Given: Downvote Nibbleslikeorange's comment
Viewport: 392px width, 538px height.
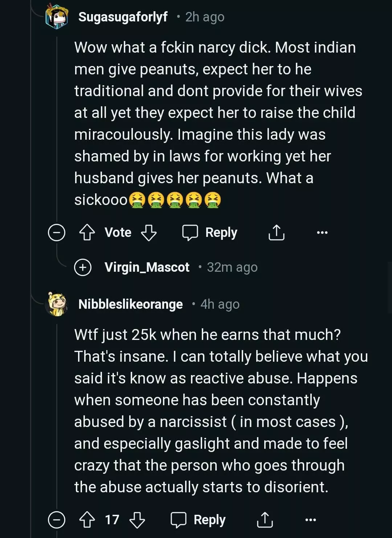Looking at the screenshot, I should tap(137, 520).
